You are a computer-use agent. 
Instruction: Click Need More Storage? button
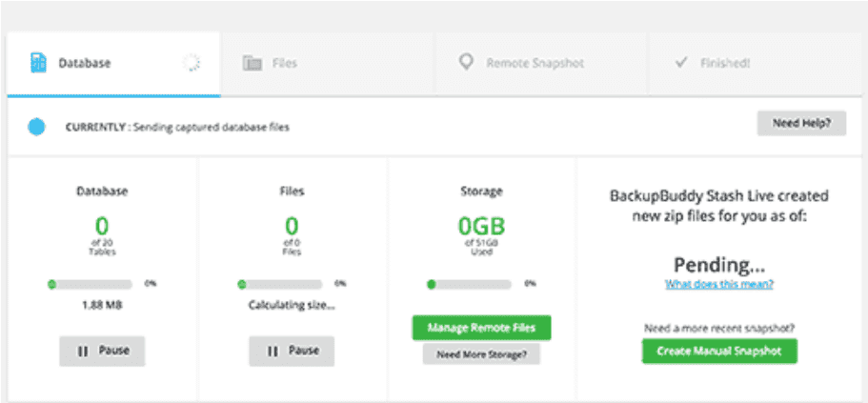(481, 354)
